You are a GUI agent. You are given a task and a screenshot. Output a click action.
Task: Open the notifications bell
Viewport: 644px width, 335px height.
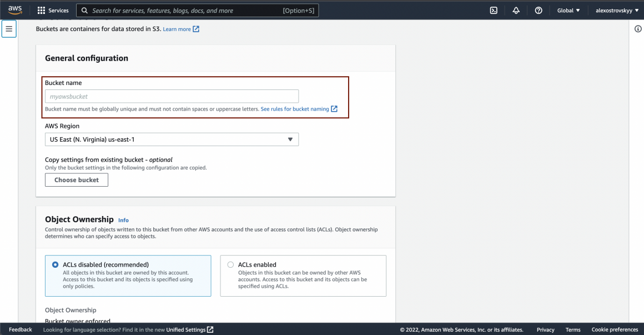[x=516, y=11]
